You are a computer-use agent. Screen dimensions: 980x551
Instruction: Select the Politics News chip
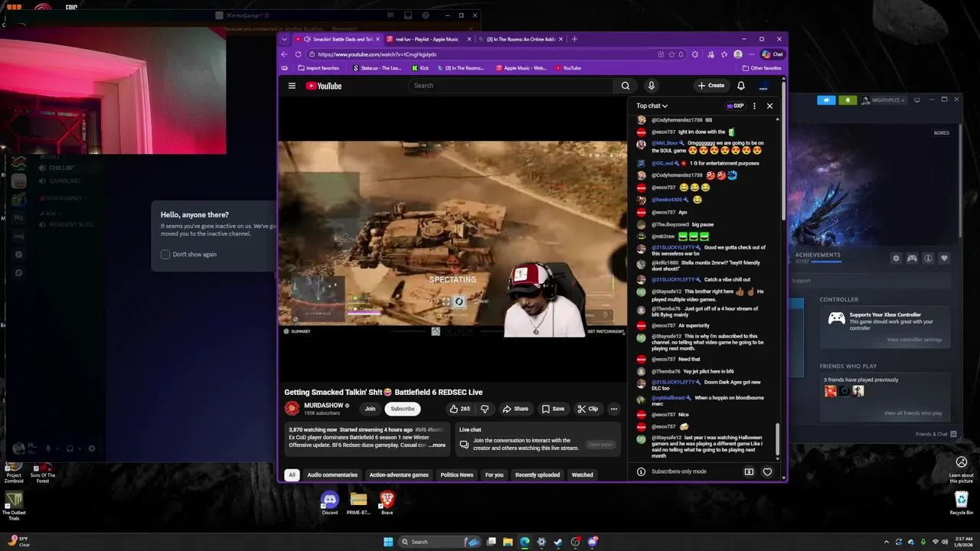coord(457,475)
